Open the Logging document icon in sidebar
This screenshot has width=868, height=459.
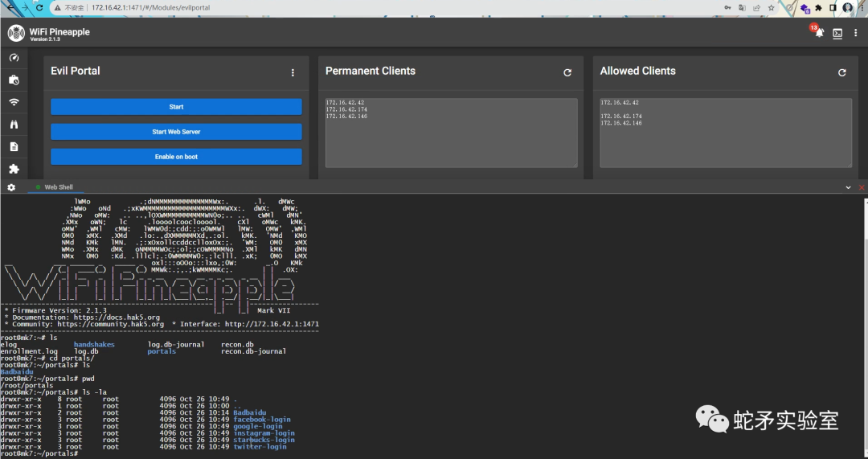coord(14,147)
